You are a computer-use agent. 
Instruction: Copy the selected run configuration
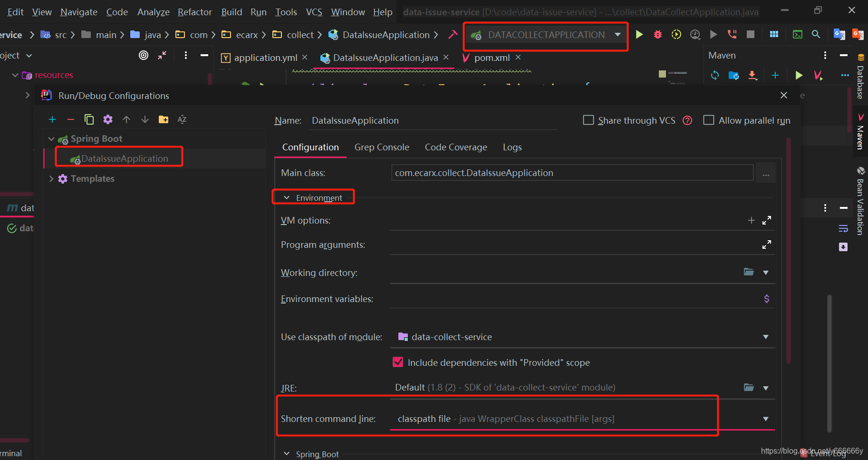click(89, 119)
